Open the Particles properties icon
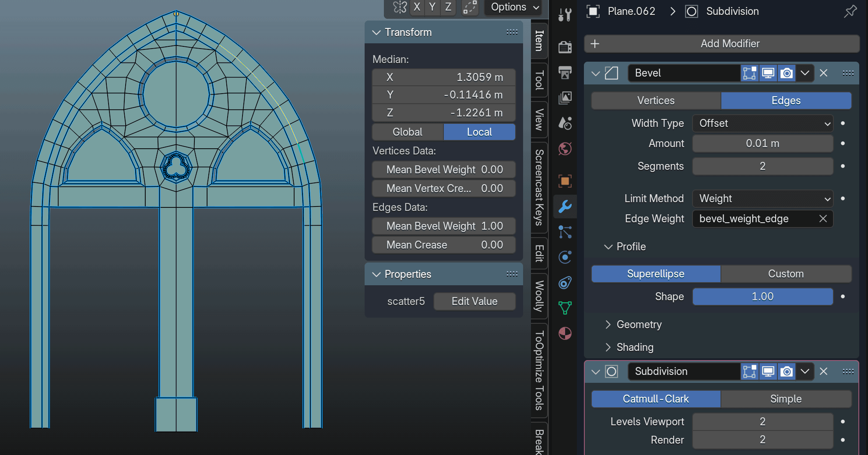Viewport: 868px width, 455px height. [565, 231]
